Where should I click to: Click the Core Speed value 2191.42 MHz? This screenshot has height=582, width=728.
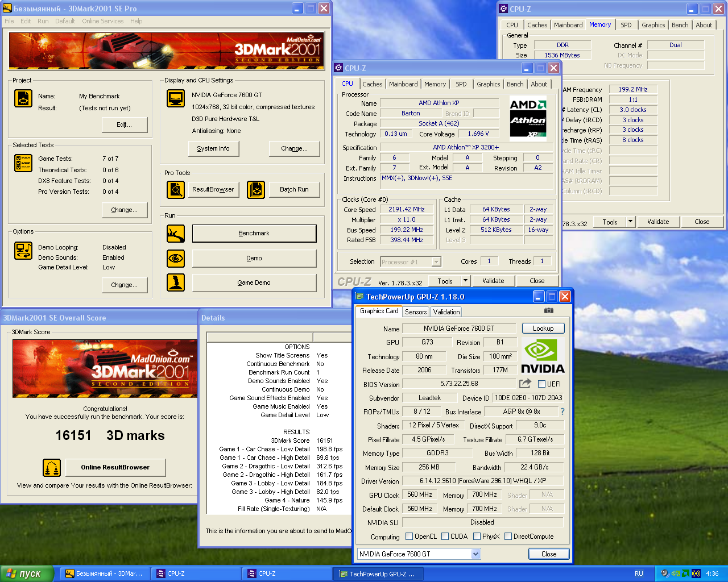407,209
